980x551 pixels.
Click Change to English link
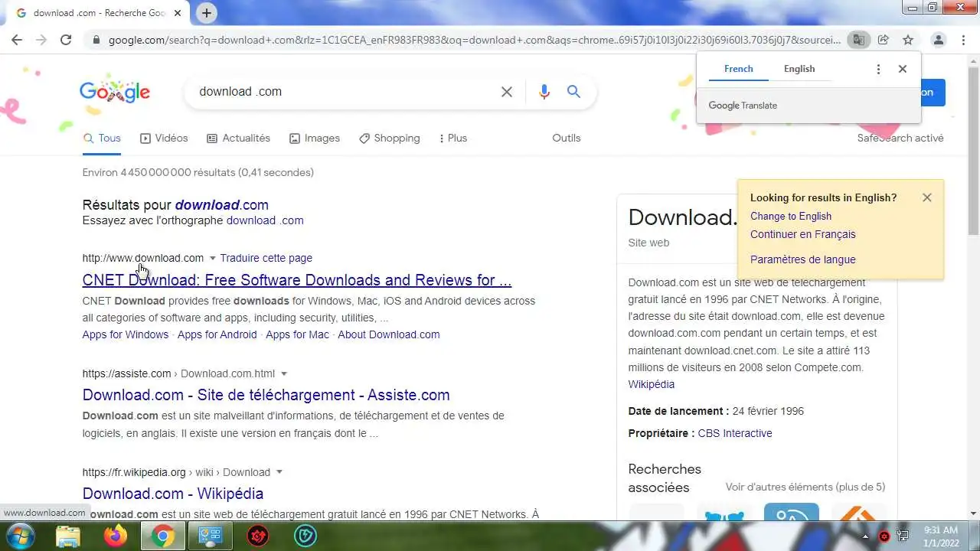pyautogui.click(x=791, y=217)
